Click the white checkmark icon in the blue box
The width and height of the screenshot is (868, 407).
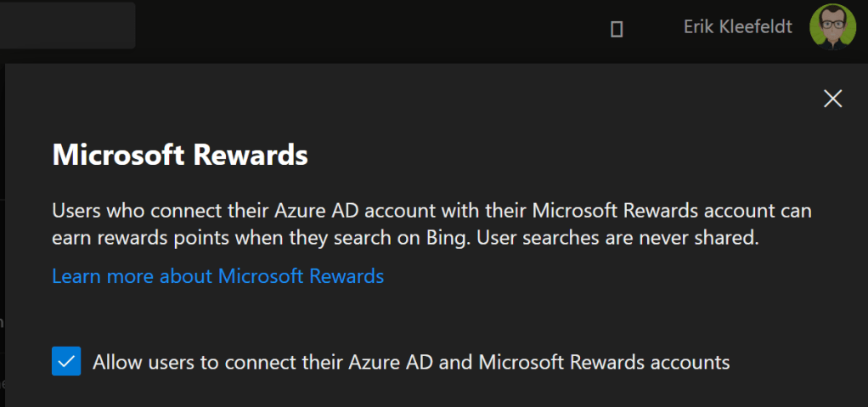click(x=66, y=362)
